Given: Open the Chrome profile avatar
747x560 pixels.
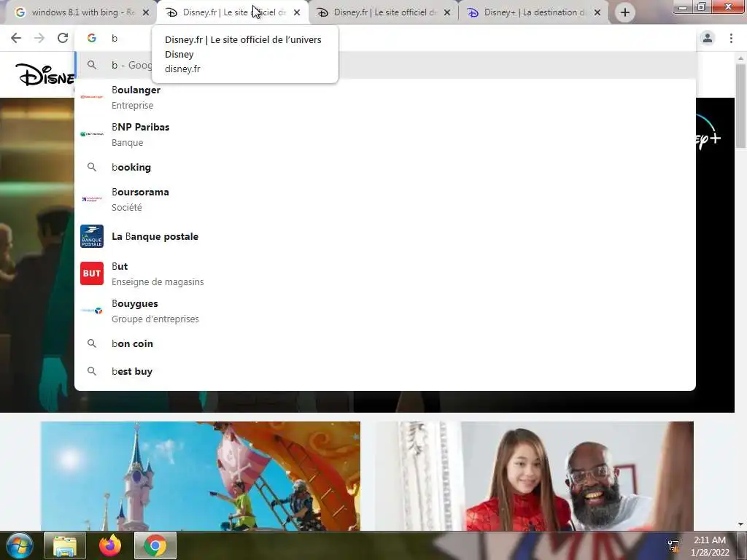Looking at the screenshot, I should point(708,38).
